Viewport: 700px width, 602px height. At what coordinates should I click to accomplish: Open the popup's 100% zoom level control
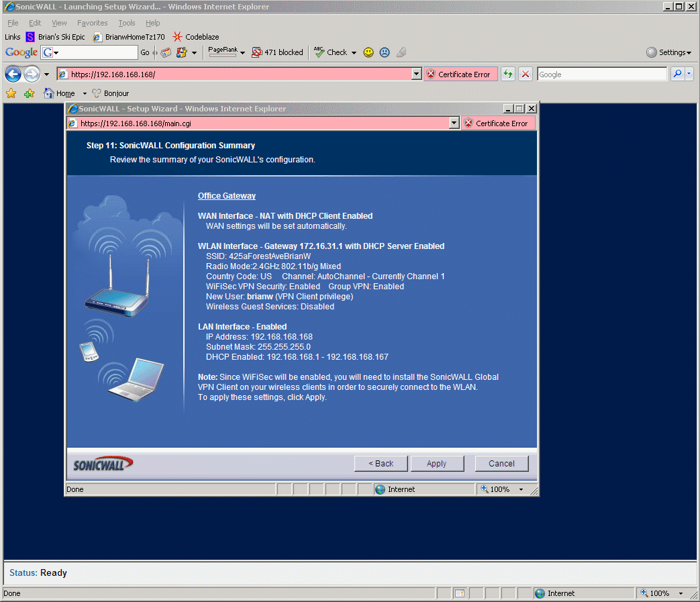tap(502, 489)
